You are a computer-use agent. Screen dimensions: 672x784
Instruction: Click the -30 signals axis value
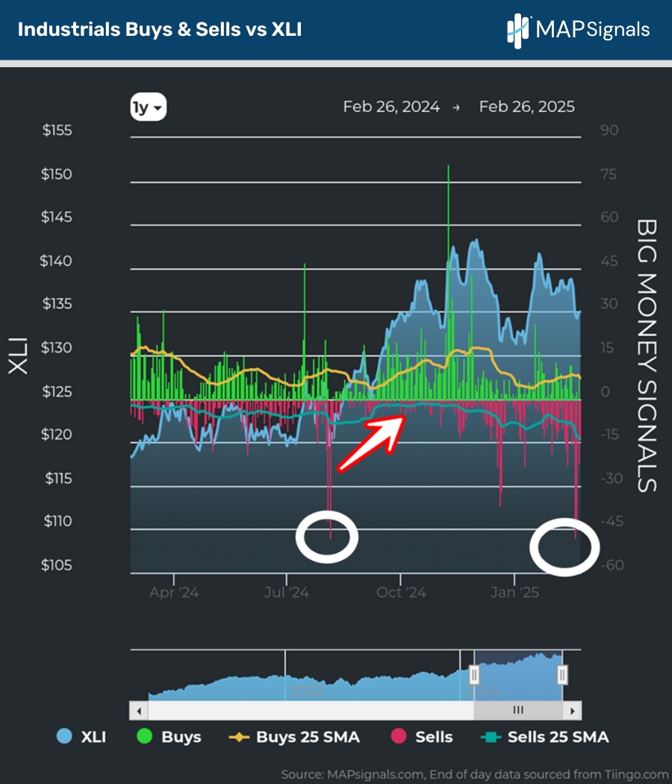[612, 479]
